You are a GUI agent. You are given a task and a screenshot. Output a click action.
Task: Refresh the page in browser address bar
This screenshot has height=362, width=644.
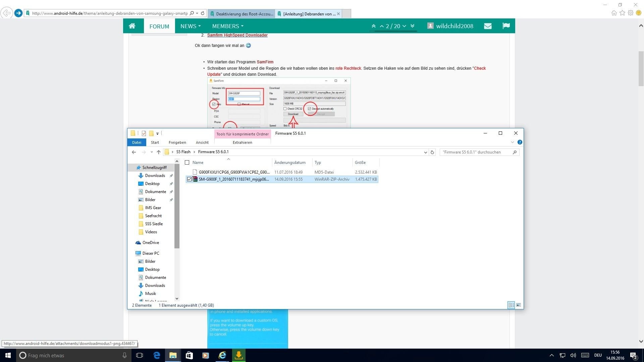[x=203, y=13]
